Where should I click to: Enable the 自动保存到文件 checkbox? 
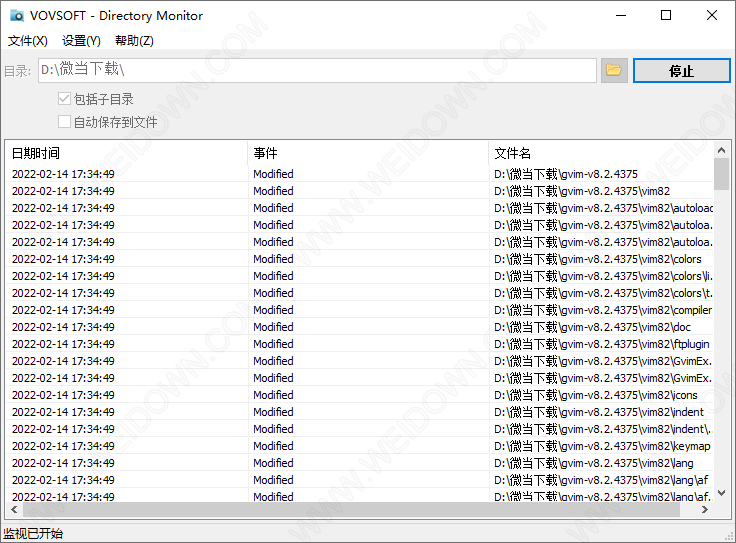(64, 122)
